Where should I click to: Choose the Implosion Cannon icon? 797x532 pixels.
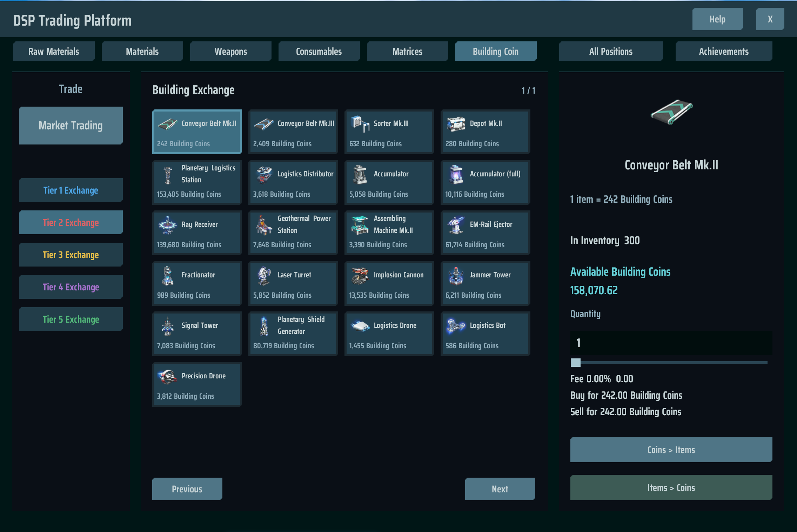coord(360,275)
